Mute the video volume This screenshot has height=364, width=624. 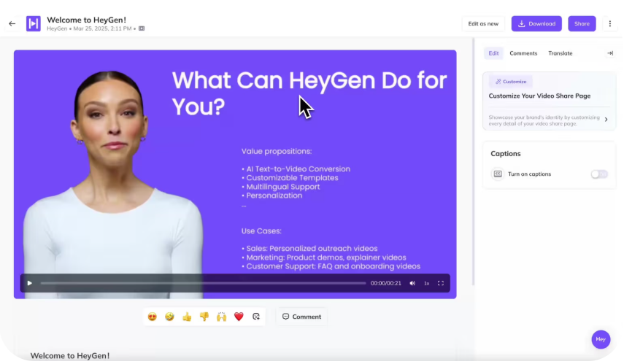(412, 283)
